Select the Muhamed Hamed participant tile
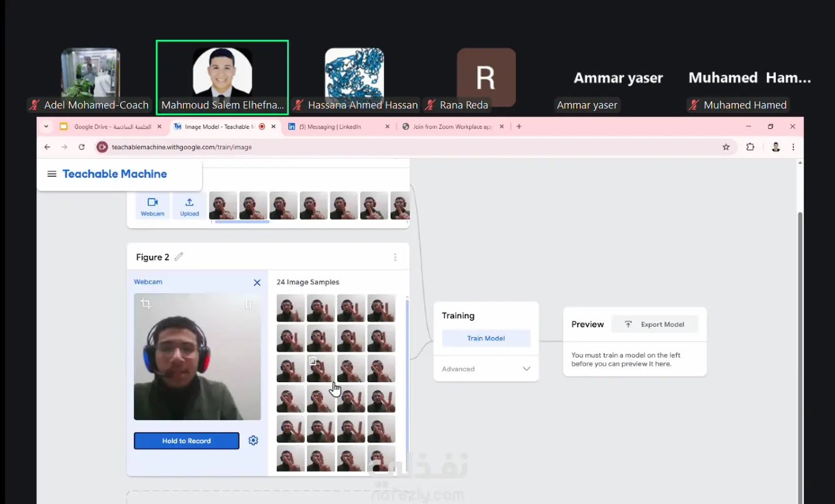Viewport: 835px width, 504px height. point(750,78)
